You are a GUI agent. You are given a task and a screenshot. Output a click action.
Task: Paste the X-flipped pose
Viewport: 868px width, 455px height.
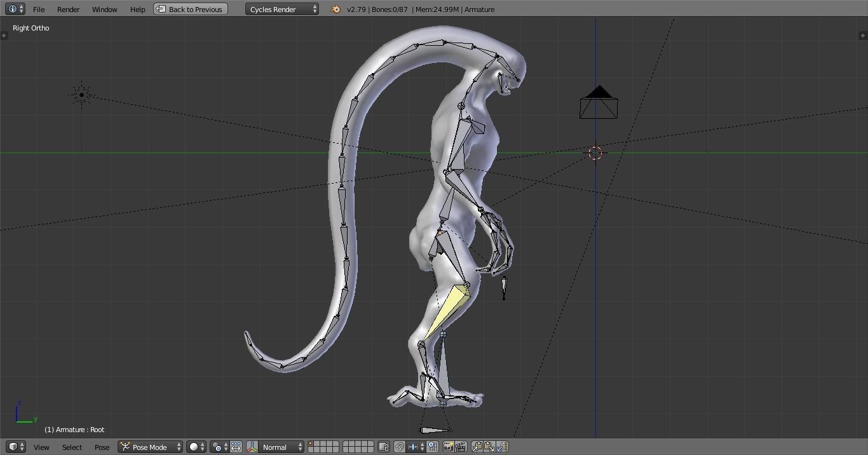[x=502, y=447]
